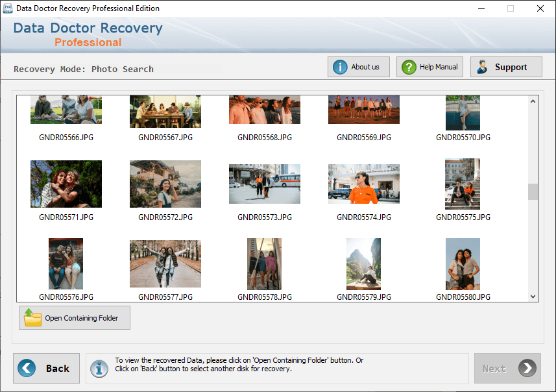The image size is (556, 392).
Task: Open Containing Folder text button
Action: pos(82,318)
